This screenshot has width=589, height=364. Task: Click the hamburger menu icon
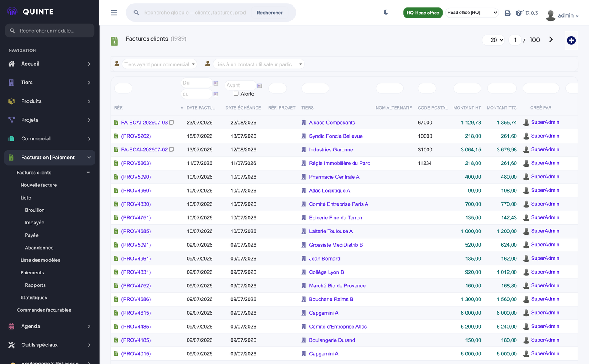click(114, 13)
